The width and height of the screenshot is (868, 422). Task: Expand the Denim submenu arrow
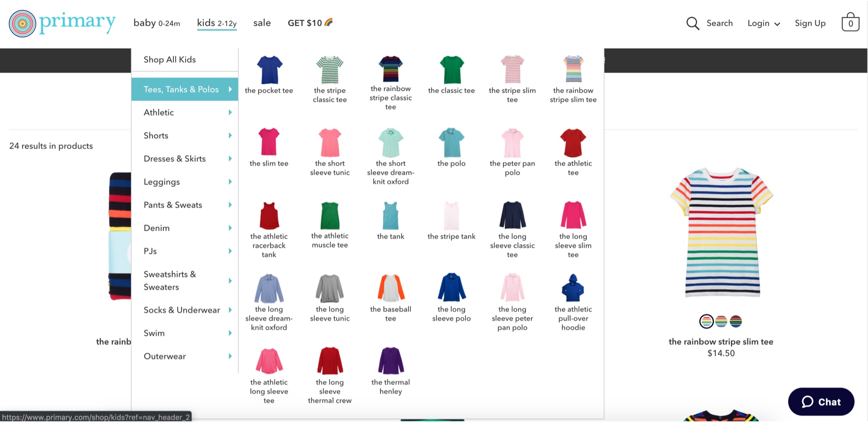pyautogui.click(x=230, y=228)
